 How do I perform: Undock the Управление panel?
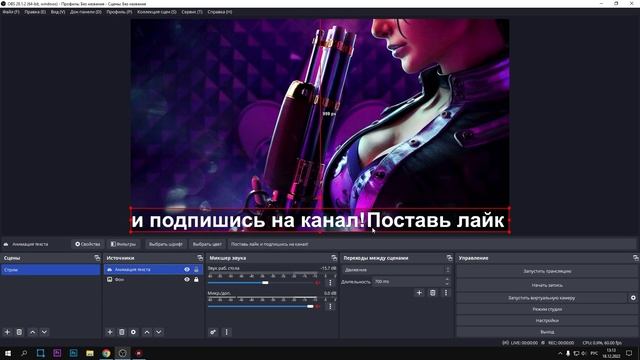[636, 258]
